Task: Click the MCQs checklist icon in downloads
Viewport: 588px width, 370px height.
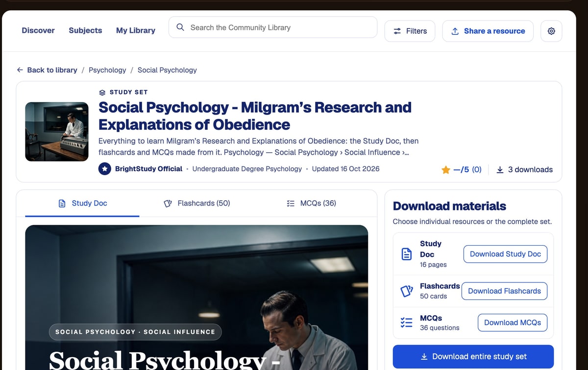Action: pos(406,323)
